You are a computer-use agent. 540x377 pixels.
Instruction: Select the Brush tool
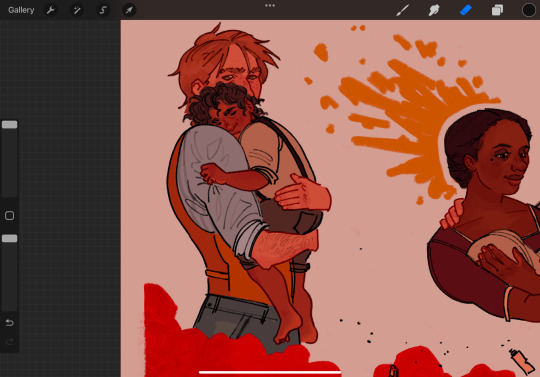point(402,10)
